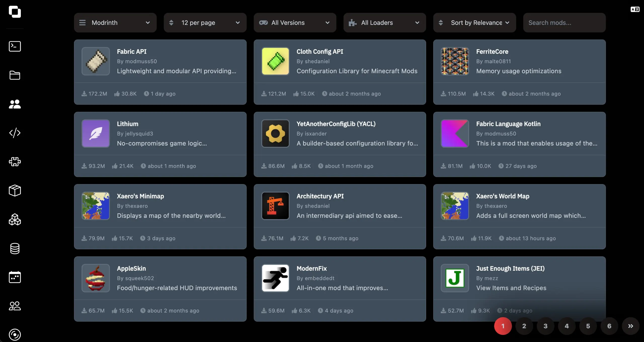644x342 pixels.
Task: Click the "about 13 hours ago" timestamp
Action: 531,238
